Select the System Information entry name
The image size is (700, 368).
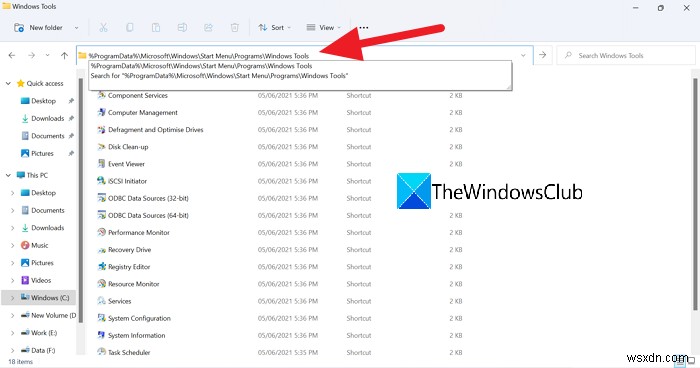pyautogui.click(x=137, y=335)
